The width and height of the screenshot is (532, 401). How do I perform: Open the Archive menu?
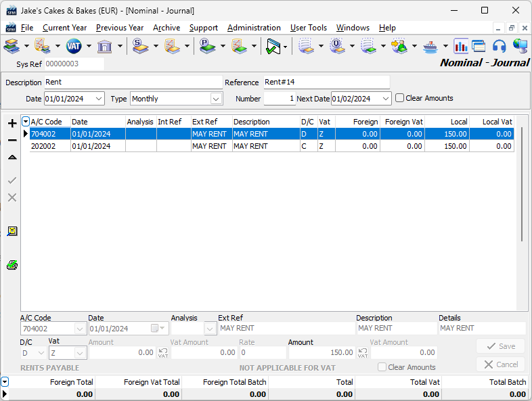tap(167, 28)
